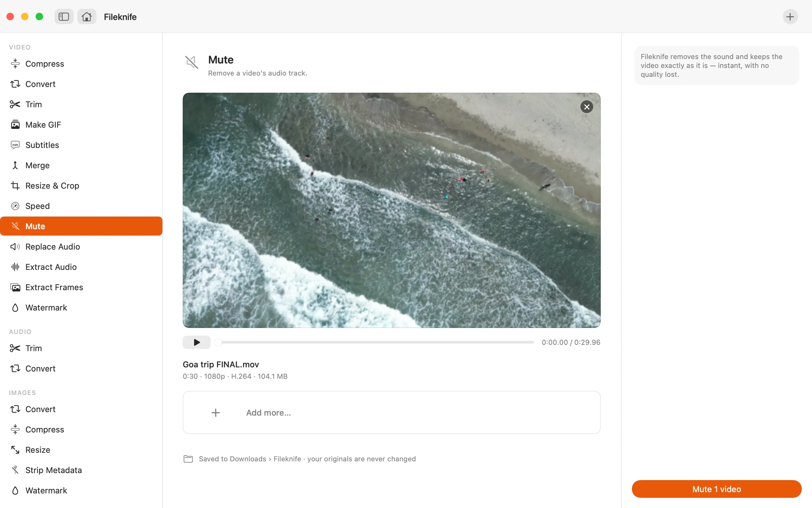Click the 0:00.00 / 0:29.96 timecode

(571, 342)
